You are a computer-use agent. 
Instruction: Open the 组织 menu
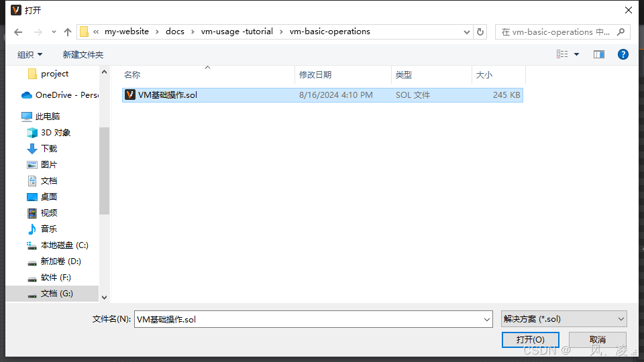click(30, 54)
